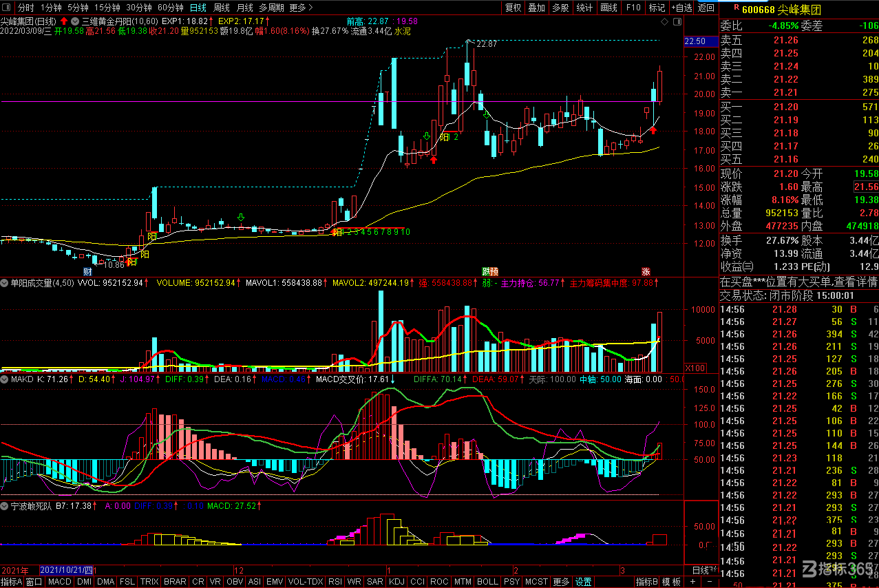The width and height of the screenshot is (879, 588).
Task: Toggle the side panel layout icon
Action: tap(677, 22)
